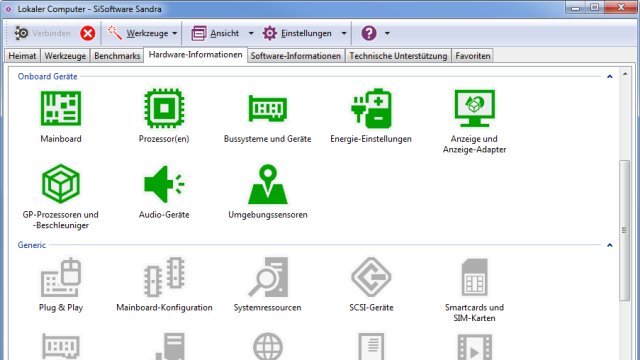Switch to the Heimat tab

(22, 56)
